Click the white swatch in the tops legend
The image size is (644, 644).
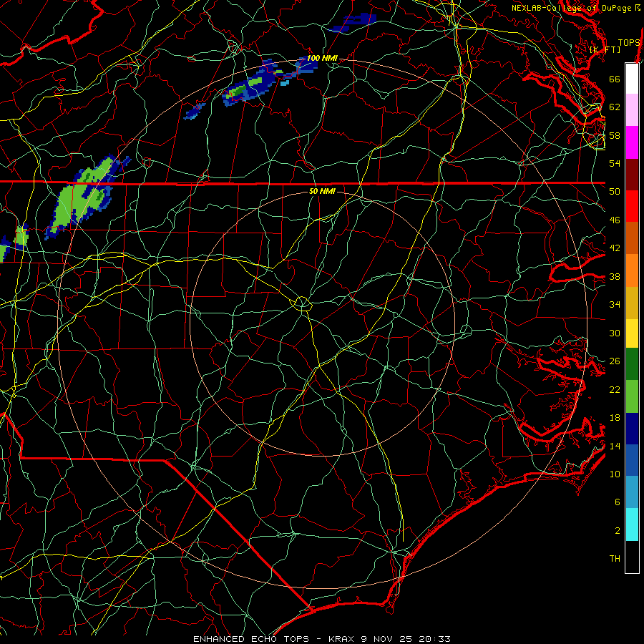coord(632,79)
